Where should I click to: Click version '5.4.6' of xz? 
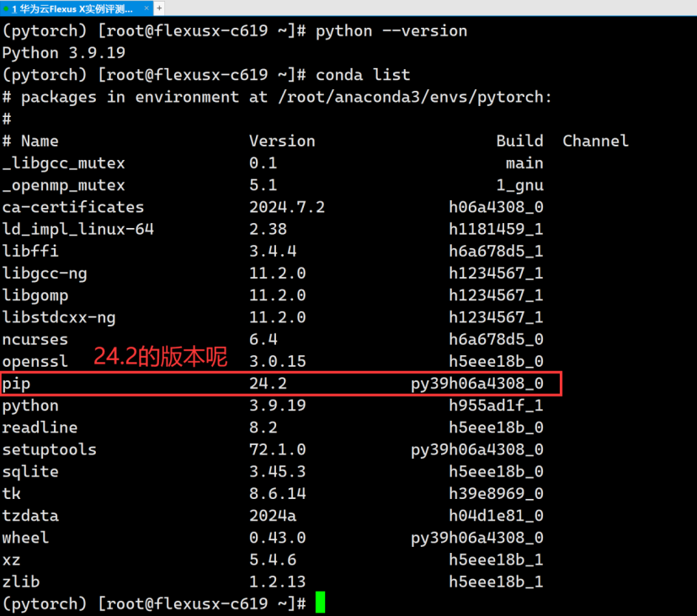click(273, 560)
